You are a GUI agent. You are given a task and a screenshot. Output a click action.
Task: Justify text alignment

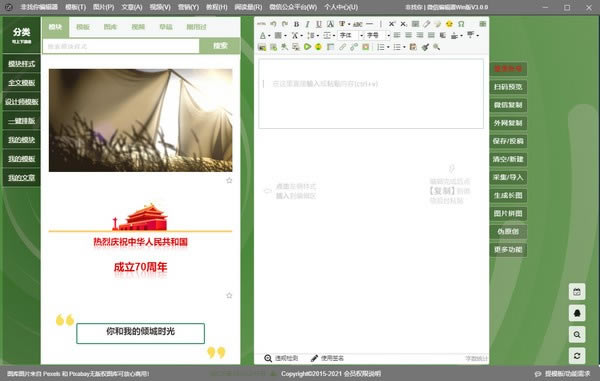431,35
